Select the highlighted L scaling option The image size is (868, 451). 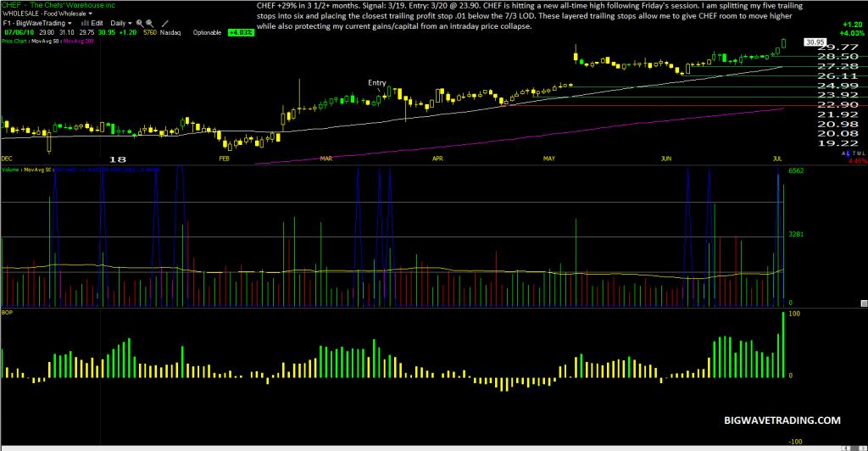(x=848, y=153)
